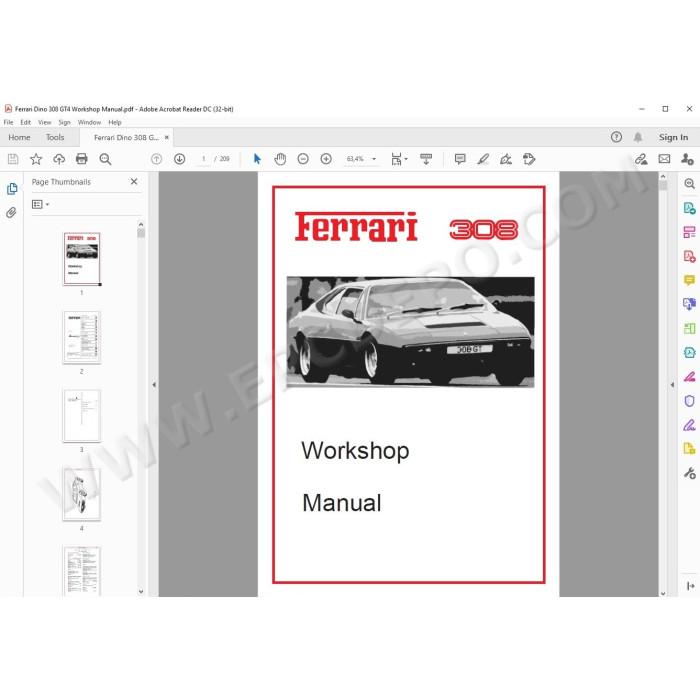Open the Edit menu
The image size is (700, 700).
click(25, 122)
